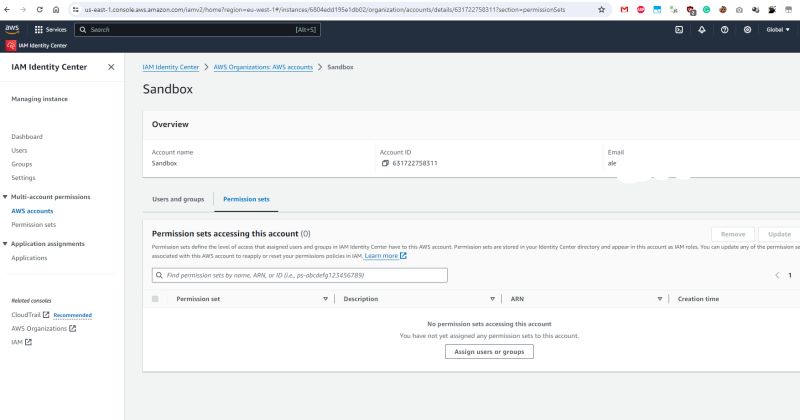Viewport: 800px width, 420px height.
Task: Click the IAM Identity Center header label
Action: point(43,45)
